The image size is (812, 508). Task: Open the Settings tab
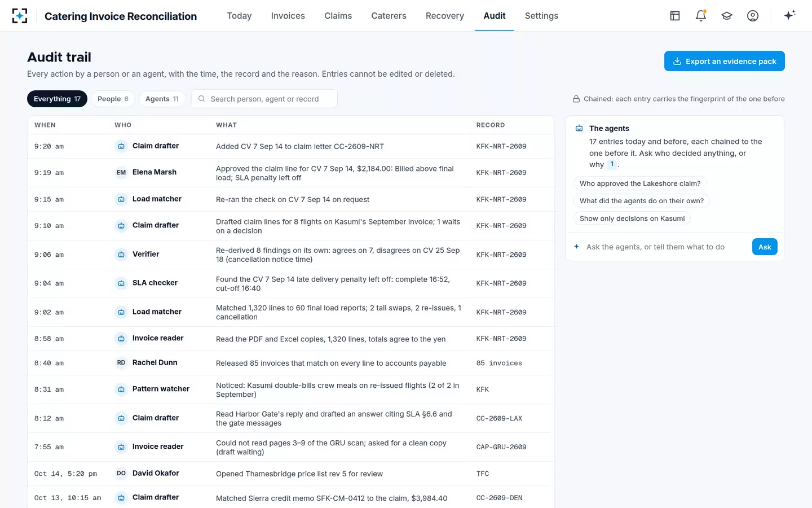(541, 16)
